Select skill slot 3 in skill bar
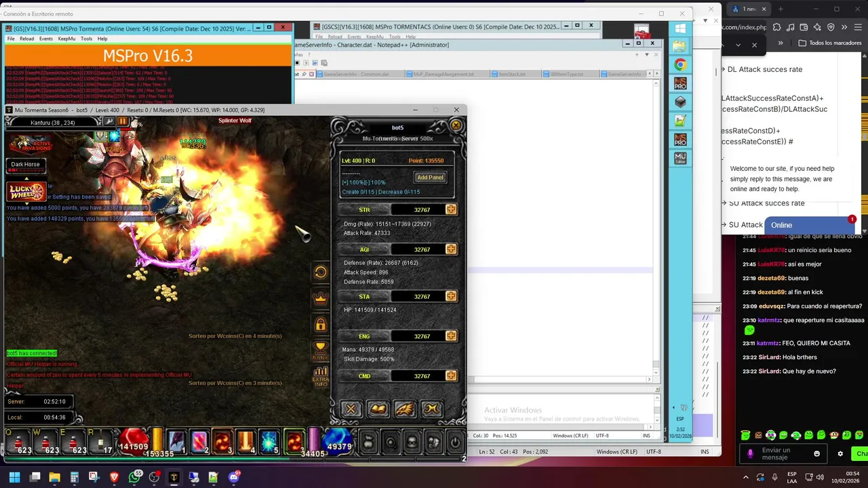 [x=222, y=442]
